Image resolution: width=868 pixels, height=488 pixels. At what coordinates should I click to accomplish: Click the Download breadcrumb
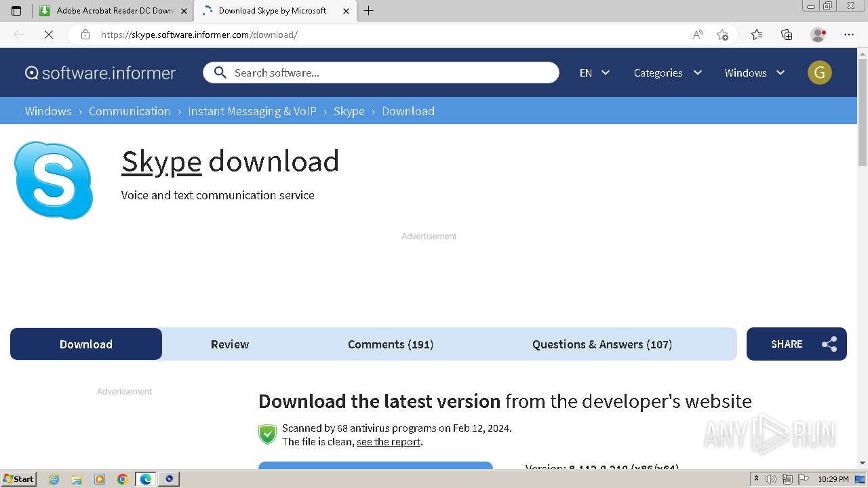[x=408, y=111]
